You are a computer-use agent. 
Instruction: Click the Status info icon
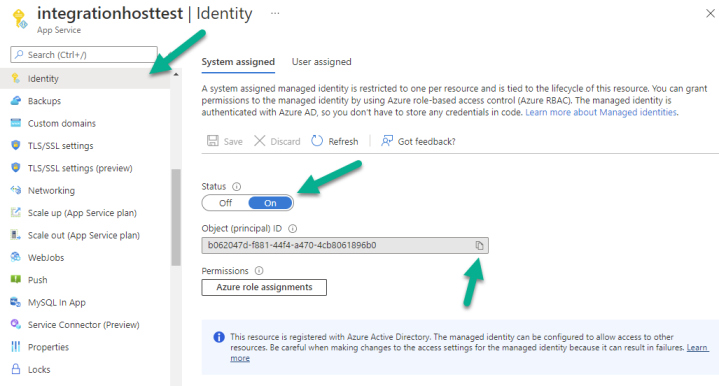coord(237,187)
